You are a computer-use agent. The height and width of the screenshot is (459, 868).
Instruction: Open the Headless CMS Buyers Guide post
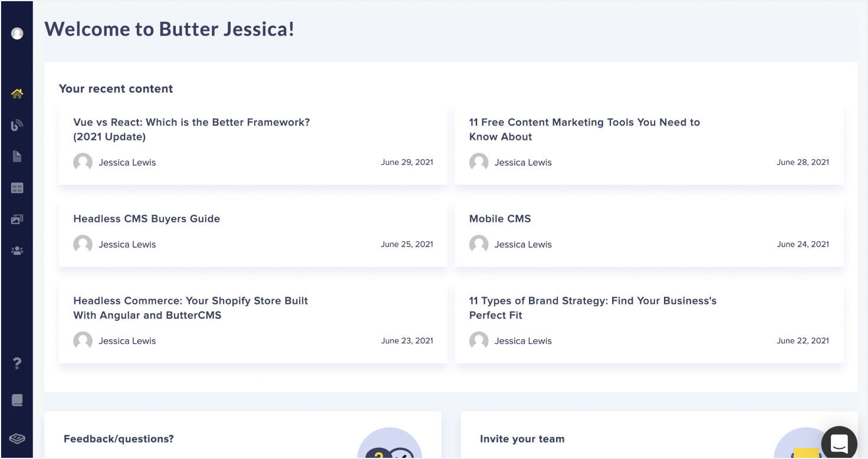(146, 219)
